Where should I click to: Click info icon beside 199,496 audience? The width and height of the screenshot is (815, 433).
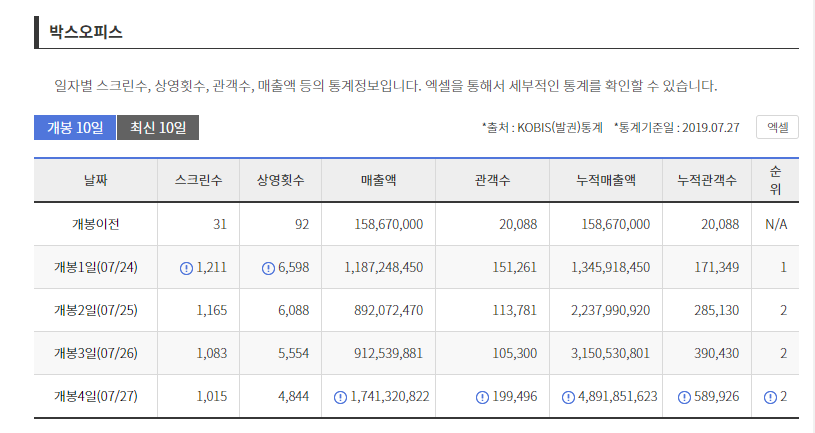482,398
